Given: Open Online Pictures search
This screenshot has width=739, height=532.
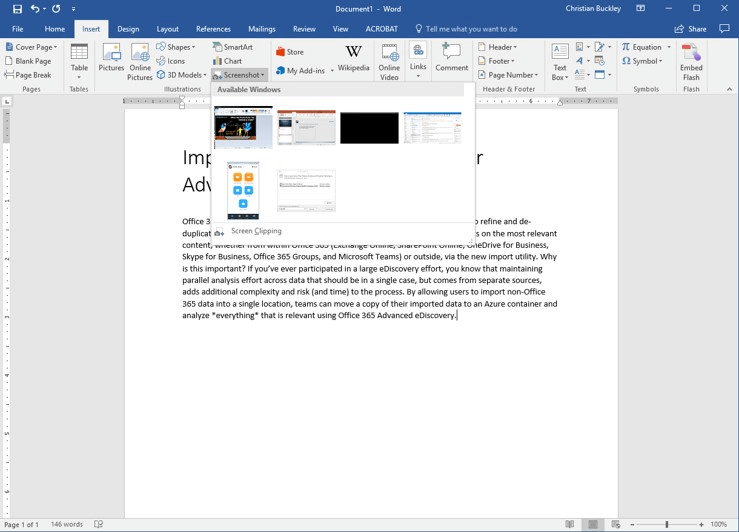Looking at the screenshot, I should [x=140, y=62].
